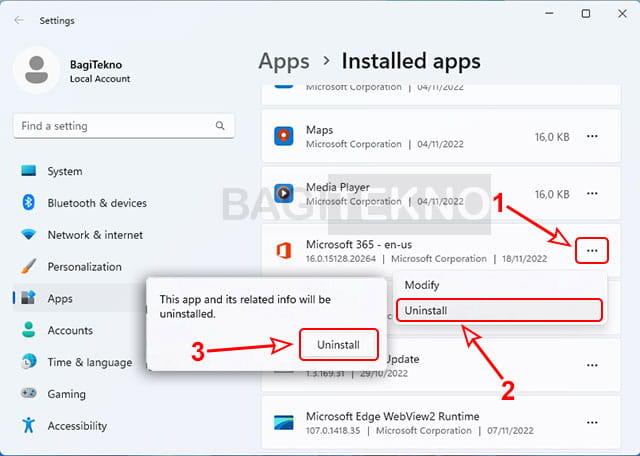This screenshot has height=456, width=640.
Task: Click the Installed apps heading
Action: coord(411,61)
